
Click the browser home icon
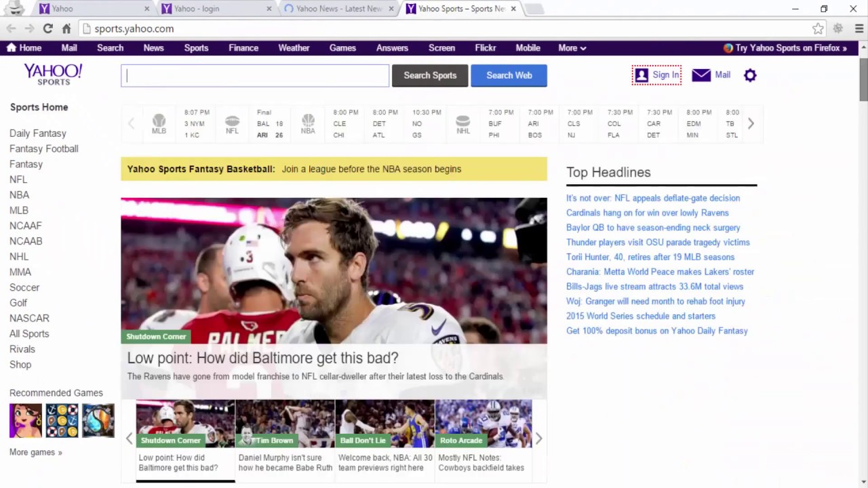tap(66, 28)
